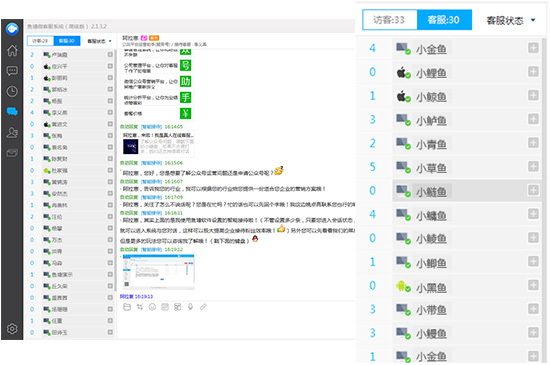This screenshot has height=365, width=550.
Task: Expand the plus box for 小鲤鱼
Action: pyautogui.click(x=533, y=72)
